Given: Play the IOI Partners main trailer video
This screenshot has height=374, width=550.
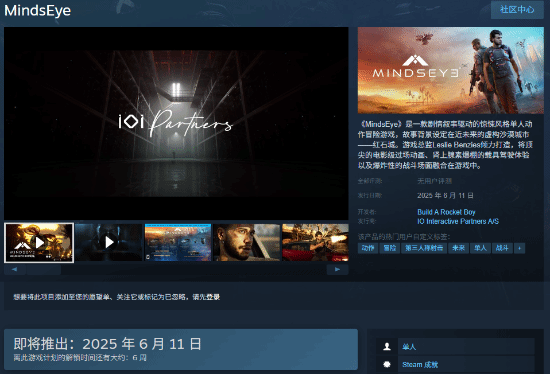Looking at the screenshot, I should click(x=176, y=123).
